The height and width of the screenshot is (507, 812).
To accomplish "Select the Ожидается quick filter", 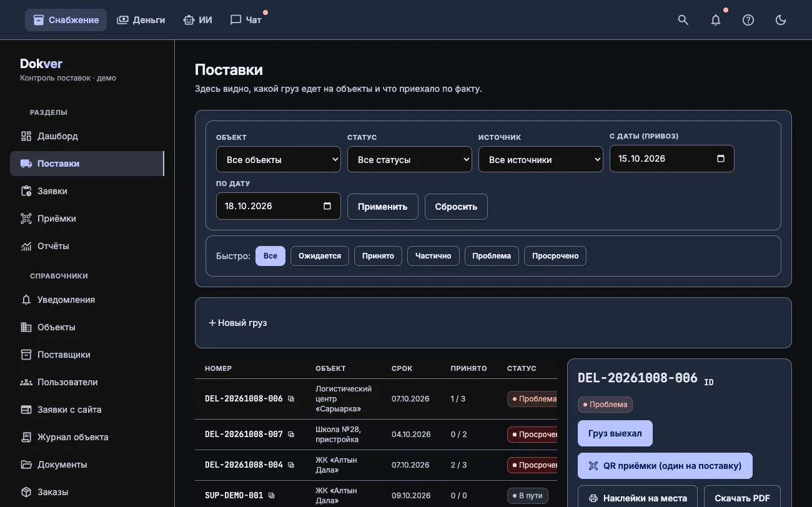I will click(x=320, y=256).
